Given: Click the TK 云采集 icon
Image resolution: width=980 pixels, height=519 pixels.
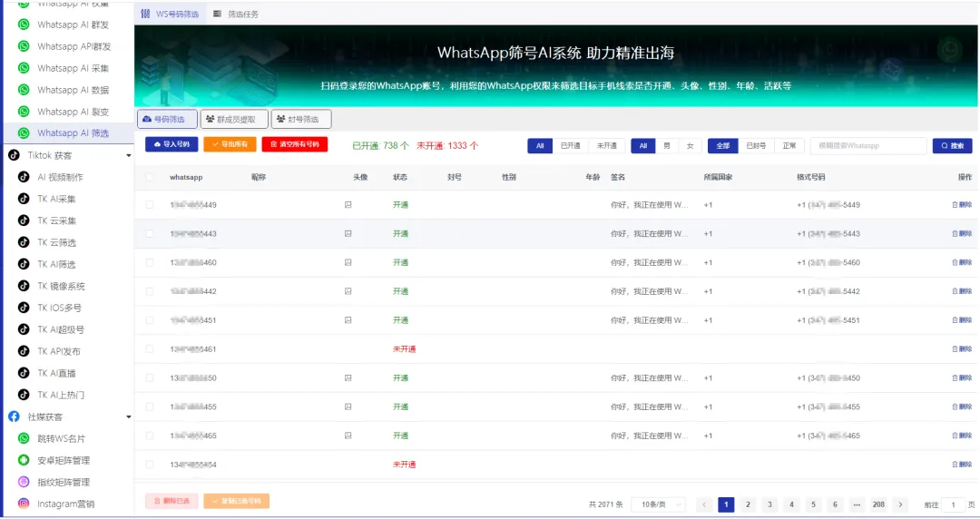Looking at the screenshot, I should [24, 220].
